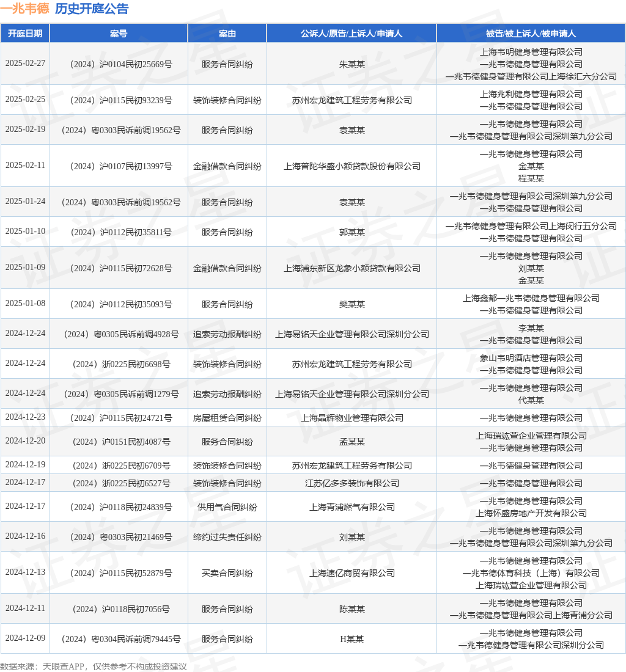Image resolution: width=626 pixels, height=672 pixels.
Task: Click the 公诉人/原告/上诉人/申请人 column header
Action: click(x=352, y=34)
